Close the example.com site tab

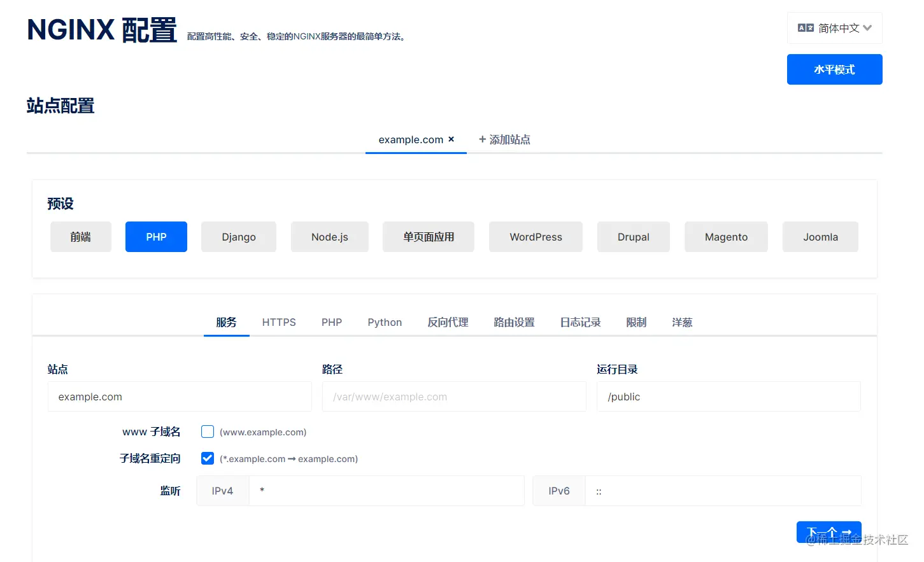tap(451, 139)
